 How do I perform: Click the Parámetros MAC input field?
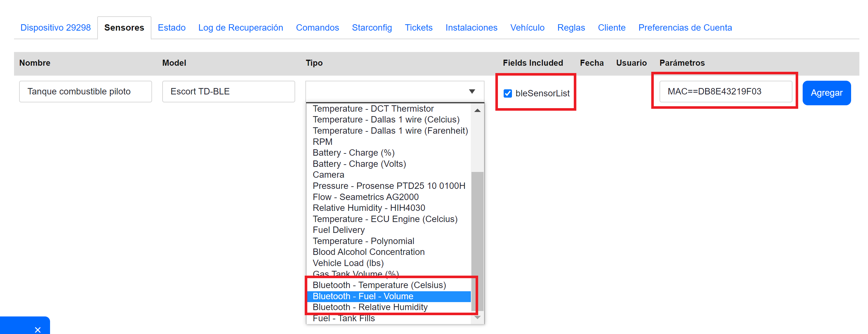725,92
